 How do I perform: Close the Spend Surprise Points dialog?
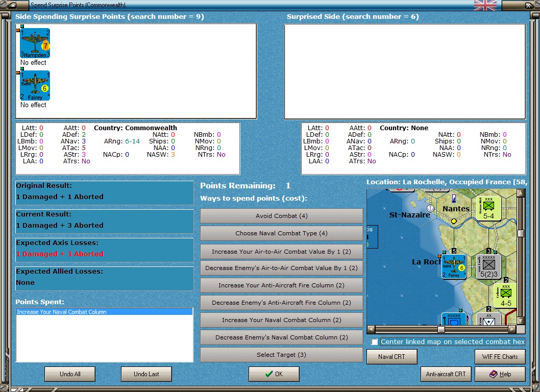[x=528, y=5]
